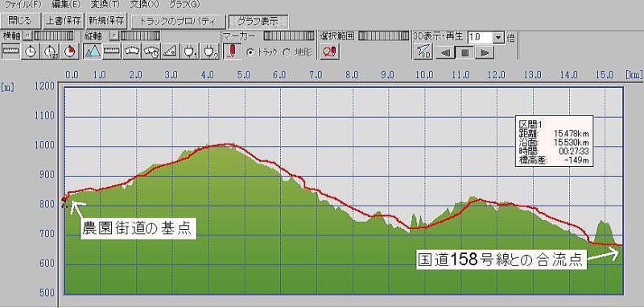This screenshot has height=308, width=644.
Task: Open the グラフ(G) menu
Action: click(184, 5)
